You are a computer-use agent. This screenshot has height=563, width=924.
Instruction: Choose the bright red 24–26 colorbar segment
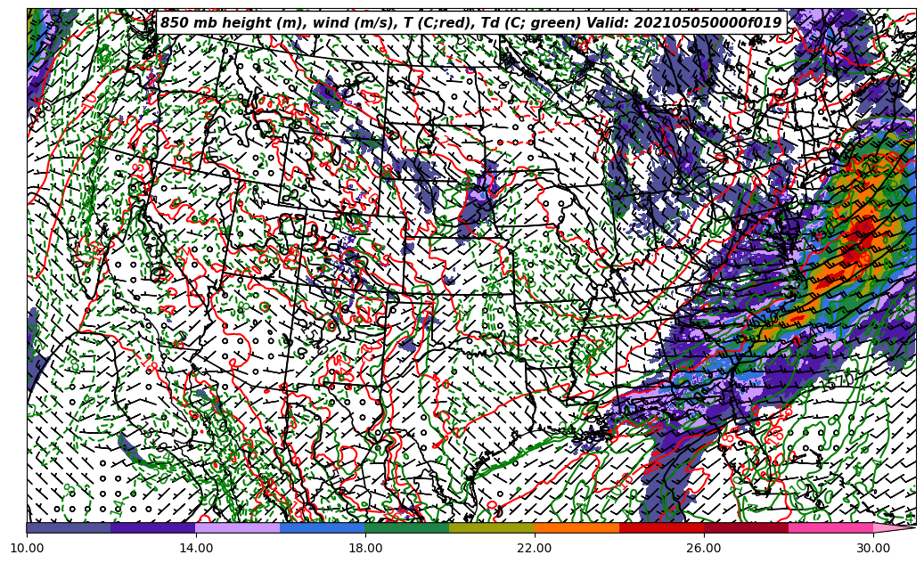[661, 528]
